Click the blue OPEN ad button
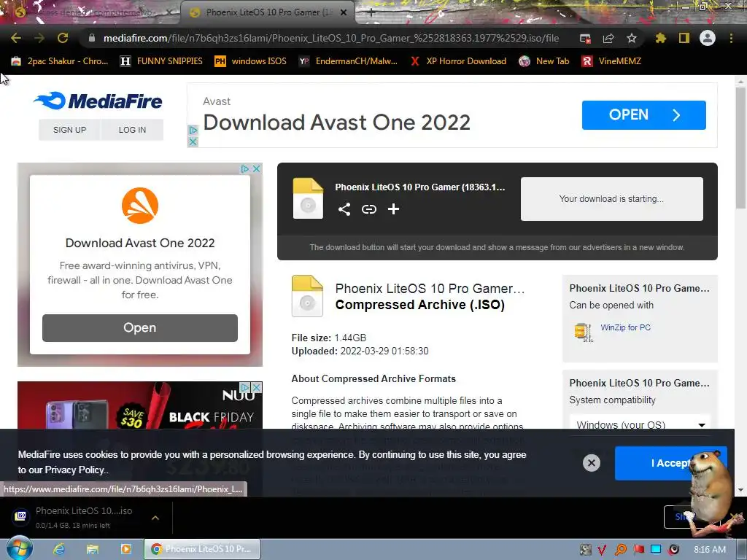This screenshot has height=560, width=747. pyautogui.click(x=643, y=114)
